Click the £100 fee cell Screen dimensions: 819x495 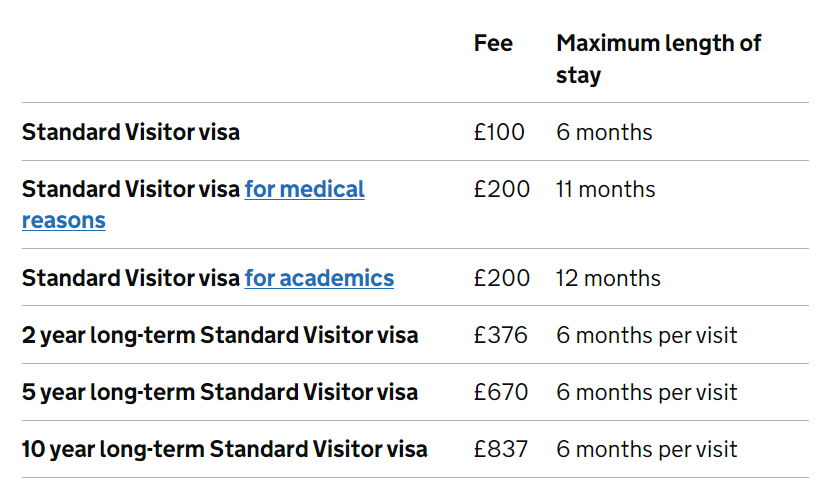click(499, 132)
